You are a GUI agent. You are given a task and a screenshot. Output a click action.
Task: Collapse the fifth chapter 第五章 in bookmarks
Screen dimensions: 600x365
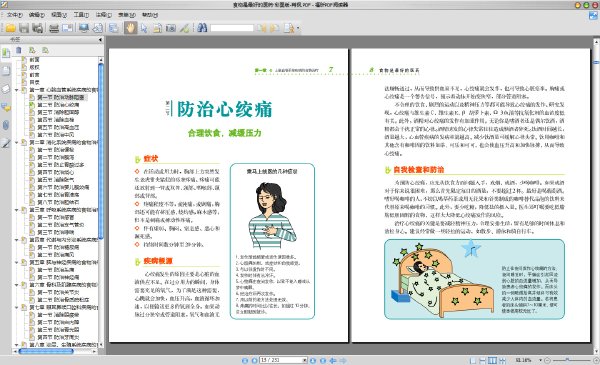click(16, 262)
